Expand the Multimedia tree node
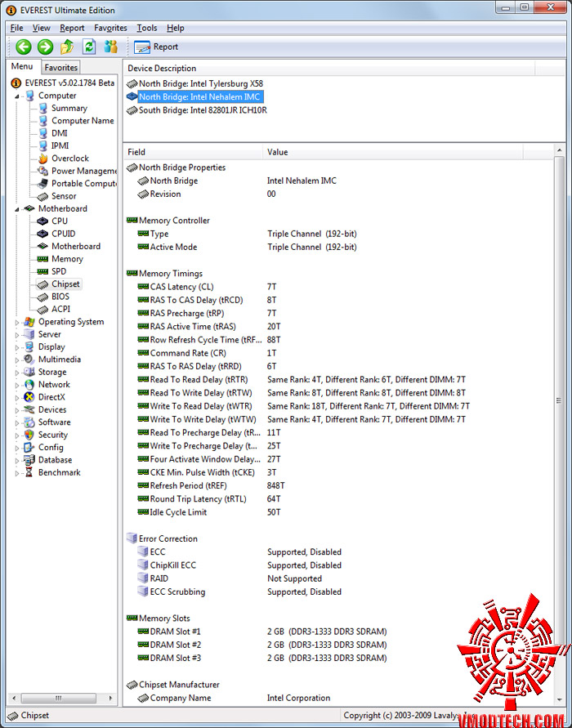Screen dimensions: 572x728 click(17, 360)
